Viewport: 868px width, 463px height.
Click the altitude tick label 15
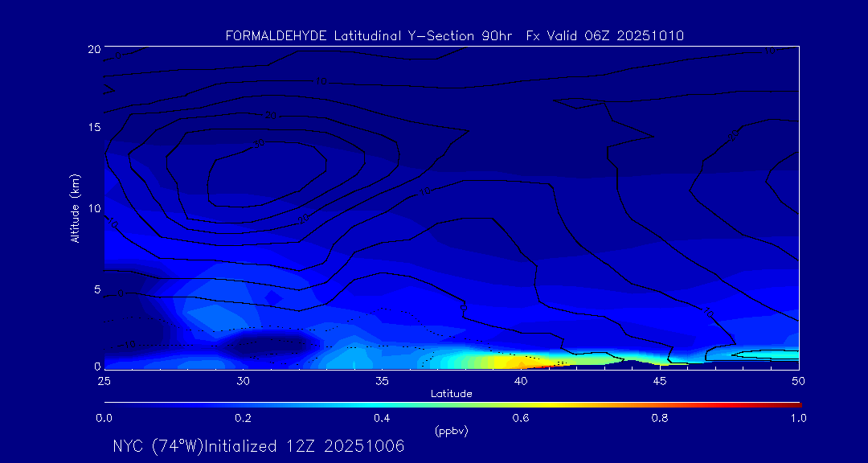tap(93, 127)
